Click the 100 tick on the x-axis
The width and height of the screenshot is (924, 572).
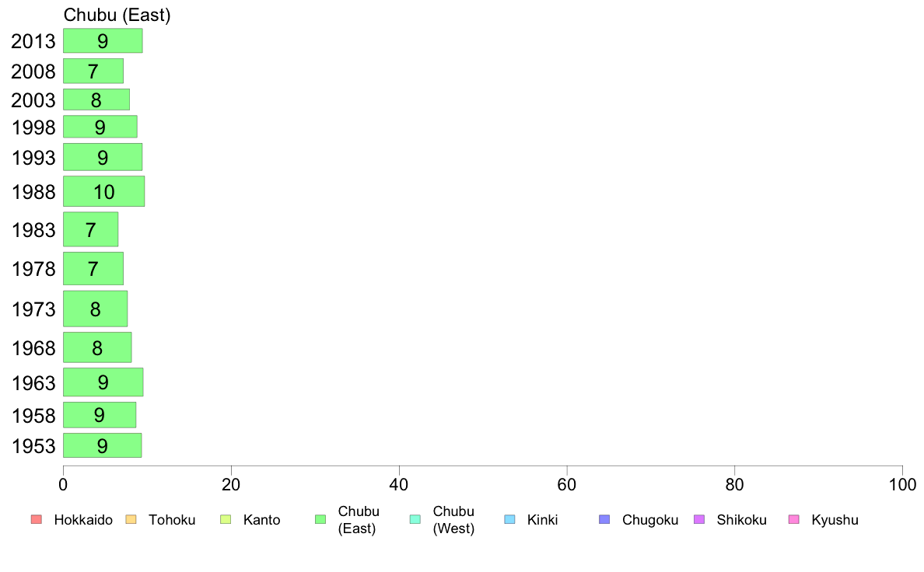point(902,485)
